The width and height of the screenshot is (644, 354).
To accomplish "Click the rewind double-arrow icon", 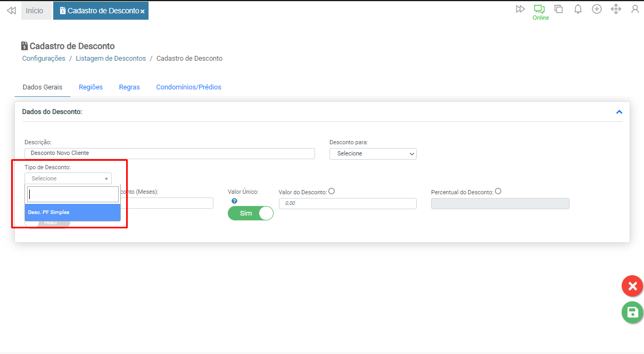I will click(11, 11).
